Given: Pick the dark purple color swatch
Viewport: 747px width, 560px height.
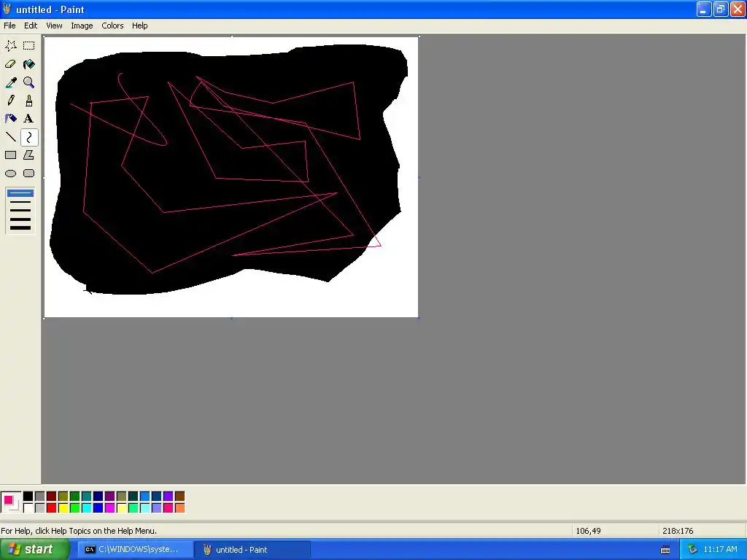Looking at the screenshot, I should click(109, 497).
